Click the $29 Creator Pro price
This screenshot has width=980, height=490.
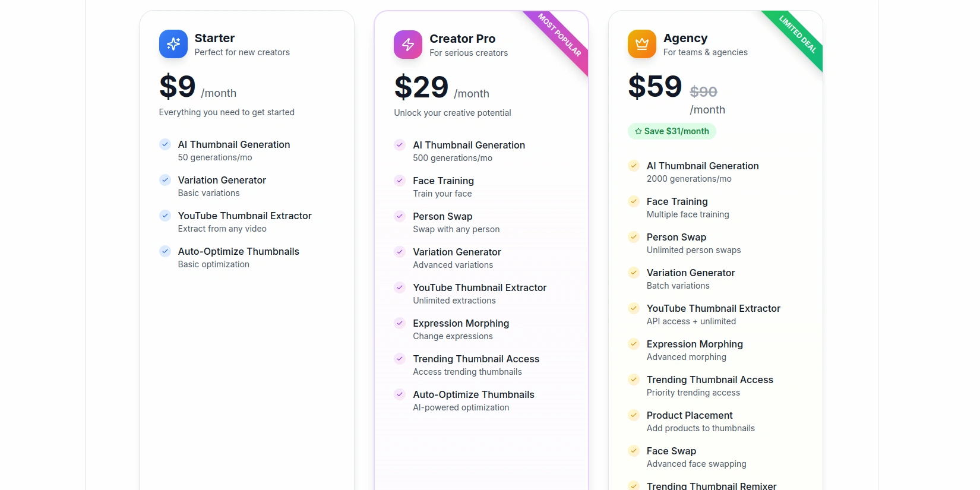[421, 87]
